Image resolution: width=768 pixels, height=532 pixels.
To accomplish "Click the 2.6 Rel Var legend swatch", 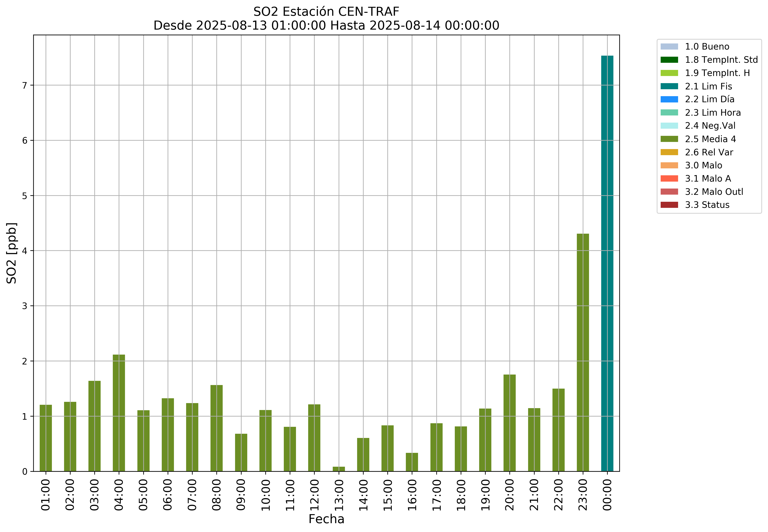I will [669, 152].
